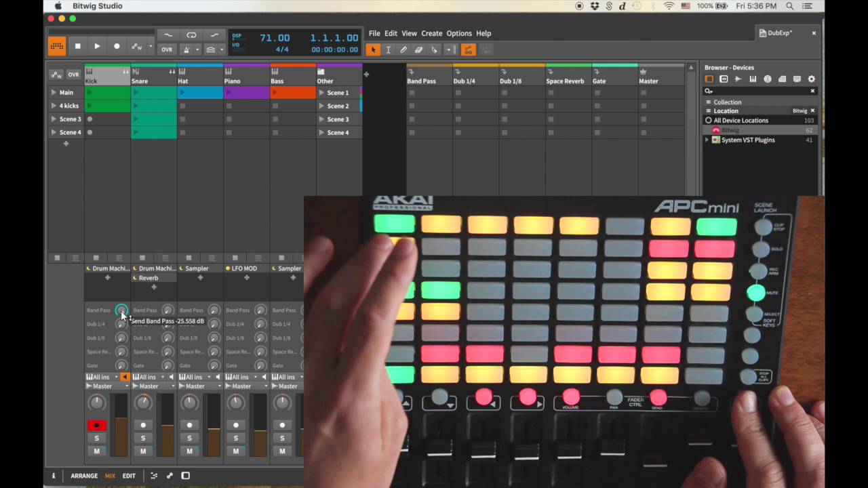Image resolution: width=868 pixels, height=488 pixels.
Task: Stop transport playback
Action: pyautogui.click(x=77, y=46)
